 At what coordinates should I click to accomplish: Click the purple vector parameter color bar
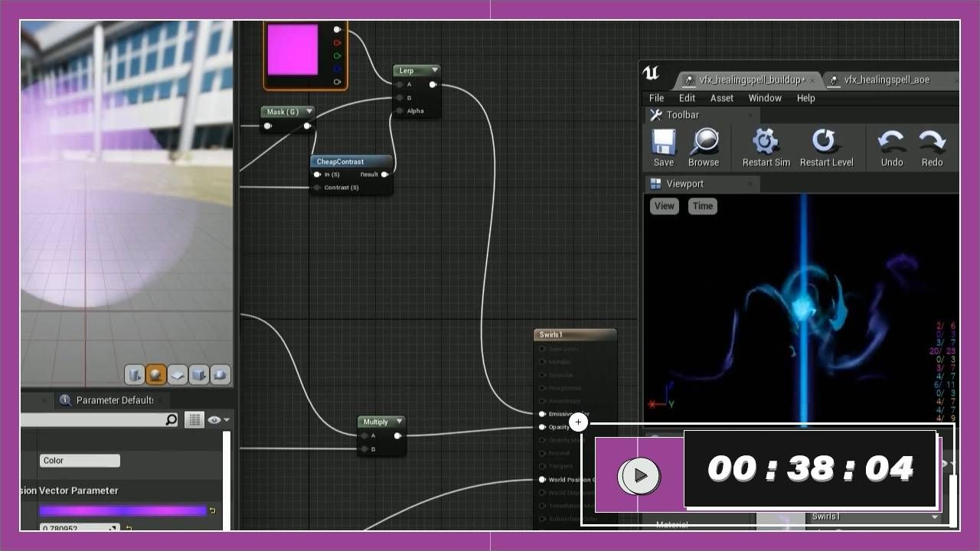[123, 510]
